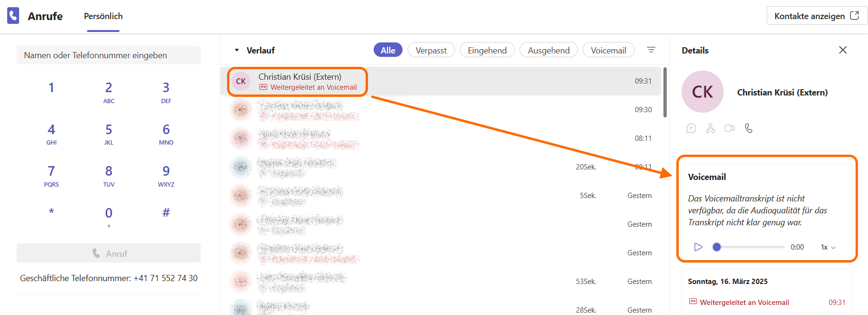Image resolution: width=868 pixels, height=315 pixels.
Task: Close the Details panel
Action: pyautogui.click(x=843, y=50)
